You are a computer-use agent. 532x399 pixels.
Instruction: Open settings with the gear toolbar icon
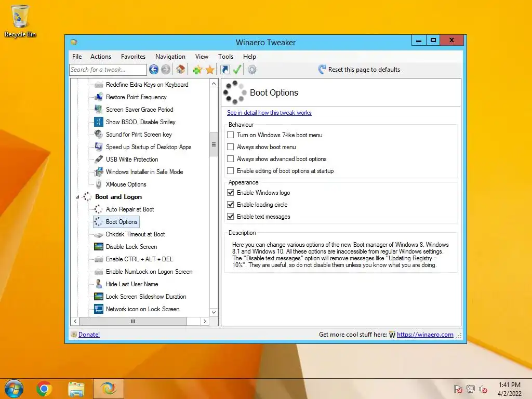click(252, 70)
